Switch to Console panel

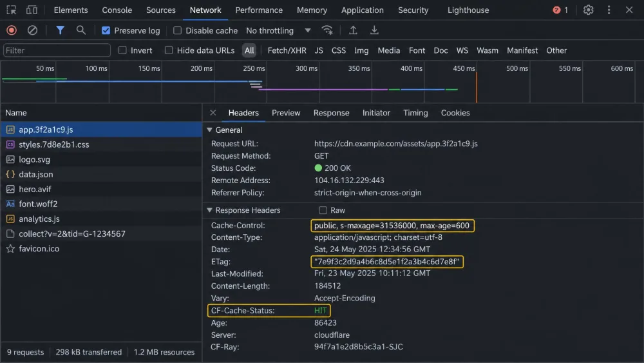point(117,10)
